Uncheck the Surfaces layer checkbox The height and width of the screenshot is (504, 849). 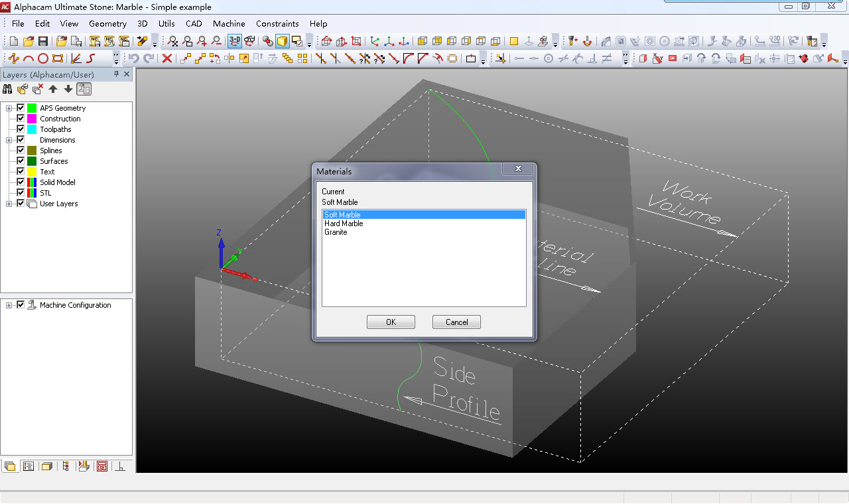pos(21,161)
